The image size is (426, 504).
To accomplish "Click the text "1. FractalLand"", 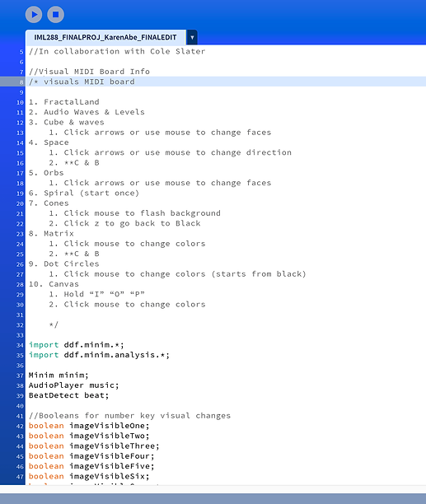I will (x=64, y=102).
